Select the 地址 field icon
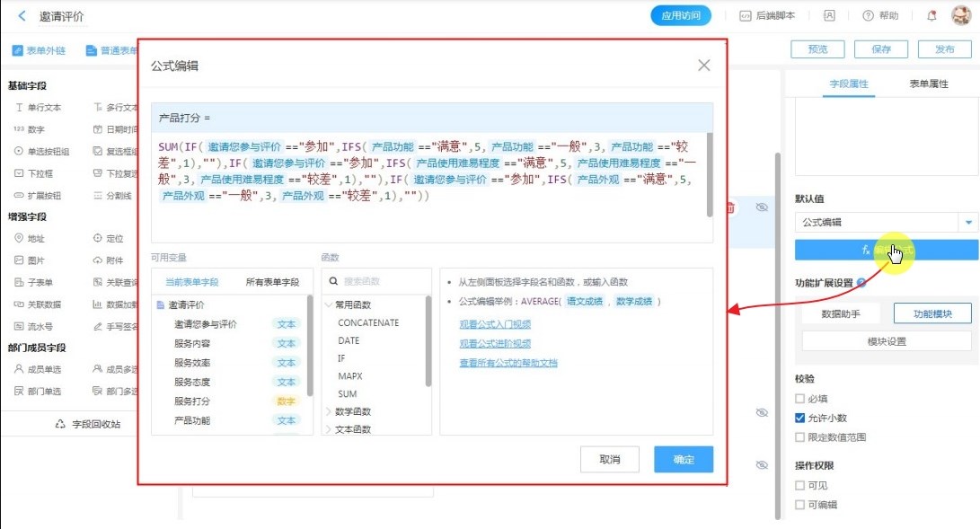Image resolution: width=980 pixels, height=529 pixels. 19,239
